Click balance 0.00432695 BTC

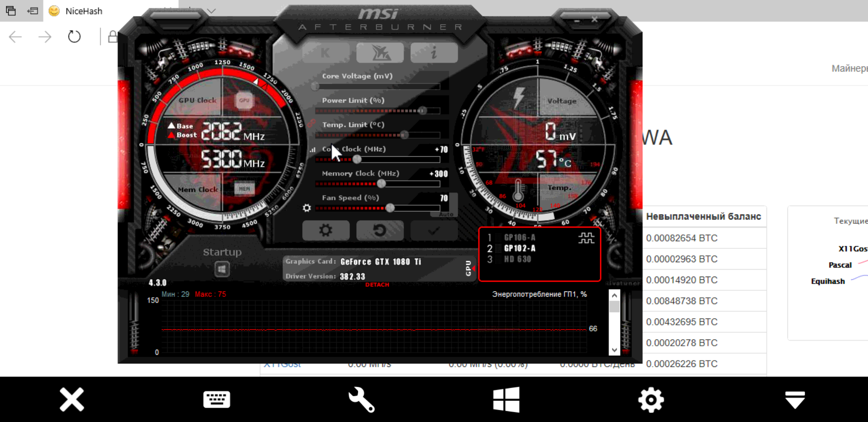pos(681,322)
